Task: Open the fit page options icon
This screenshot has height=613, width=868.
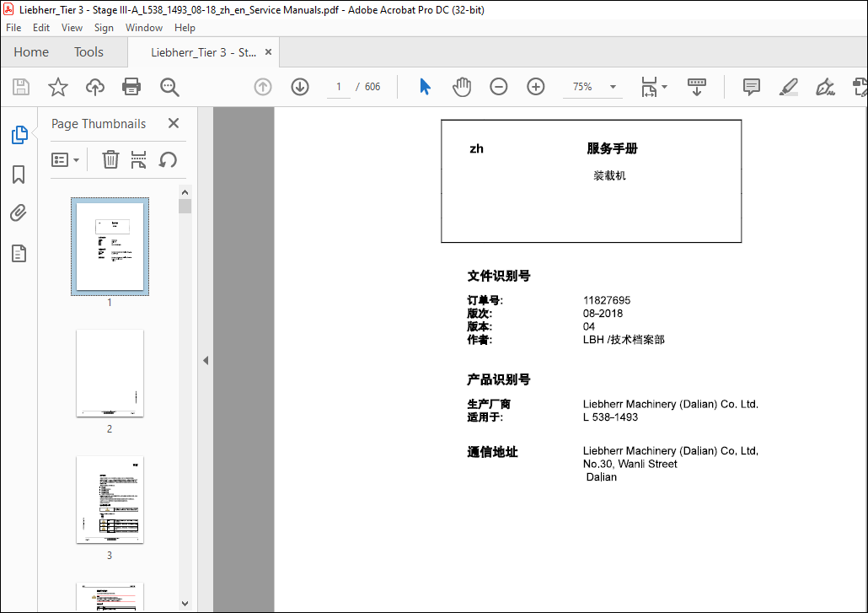Action: pyautogui.click(x=649, y=87)
